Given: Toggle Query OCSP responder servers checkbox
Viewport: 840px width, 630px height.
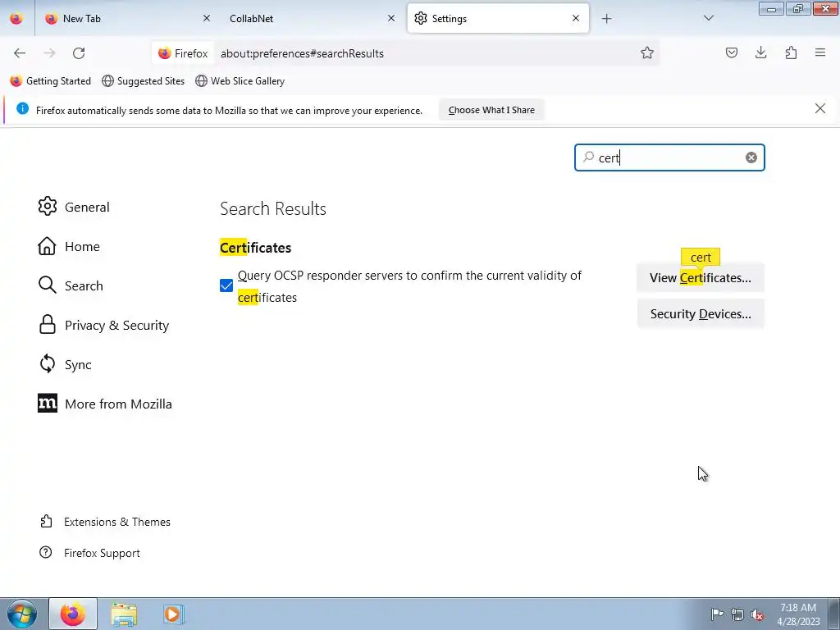Looking at the screenshot, I should pyautogui.click(x=226, y=285).
